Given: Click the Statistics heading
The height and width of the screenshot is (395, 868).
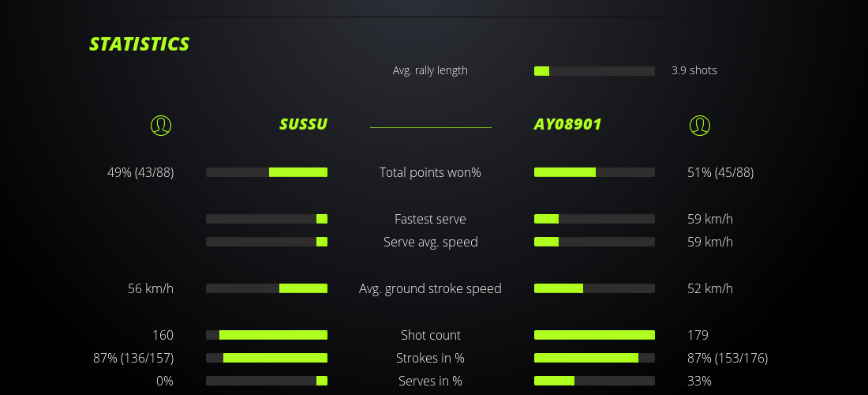Looking at the screenshot, I should point(140,44).
